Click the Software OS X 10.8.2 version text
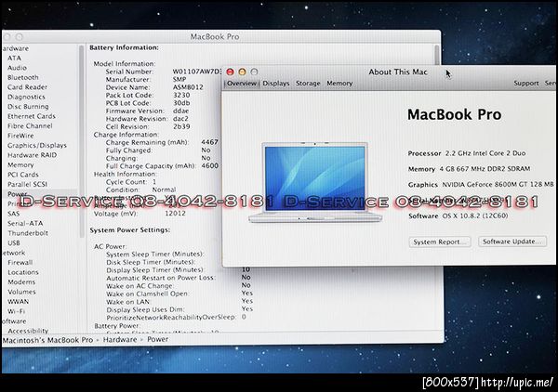 (x=458, y=216)
